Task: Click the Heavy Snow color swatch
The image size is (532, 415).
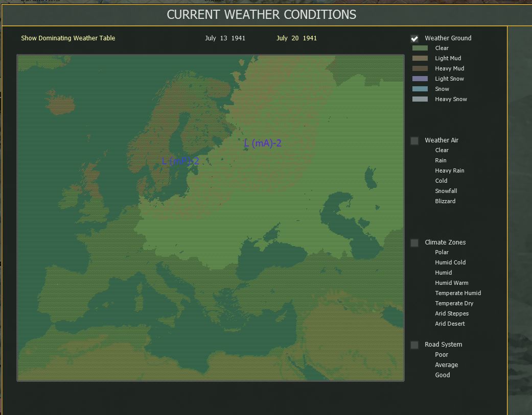Action: tap(420, 99)
